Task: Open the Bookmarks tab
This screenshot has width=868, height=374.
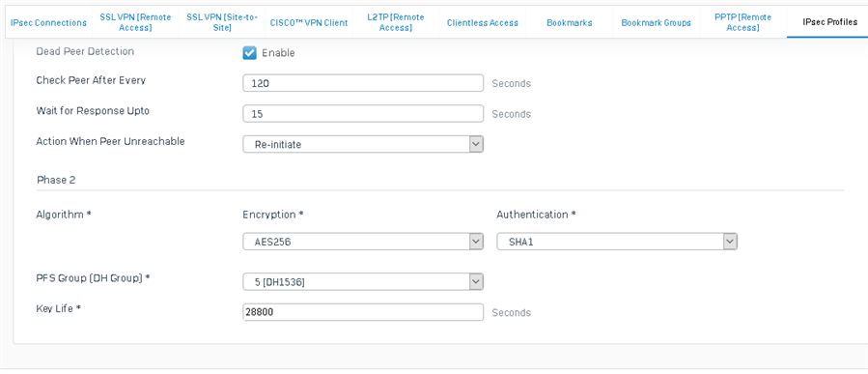Action: coord(569,23)
